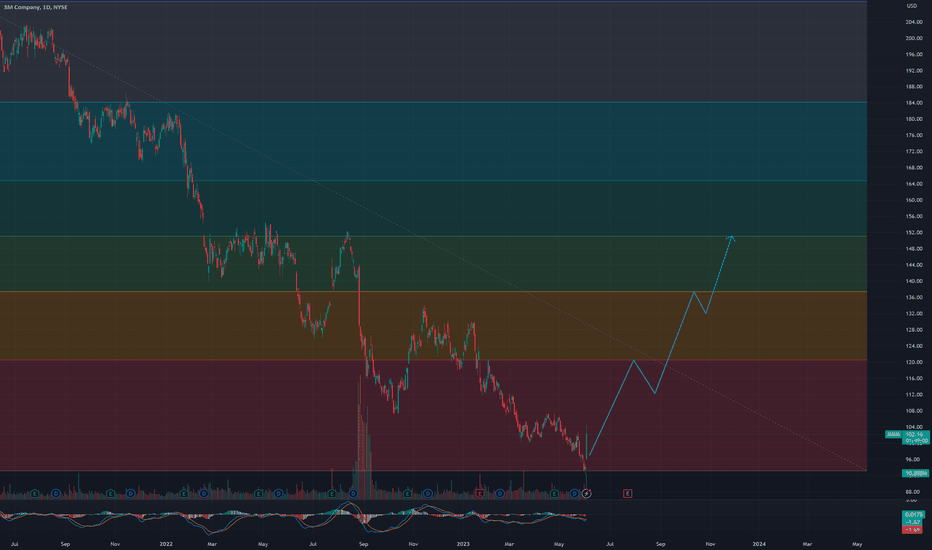The height and width of the screenshot is (550, 932).
Task: Click the USD currency label on price axis
Action: coord(911,6)
